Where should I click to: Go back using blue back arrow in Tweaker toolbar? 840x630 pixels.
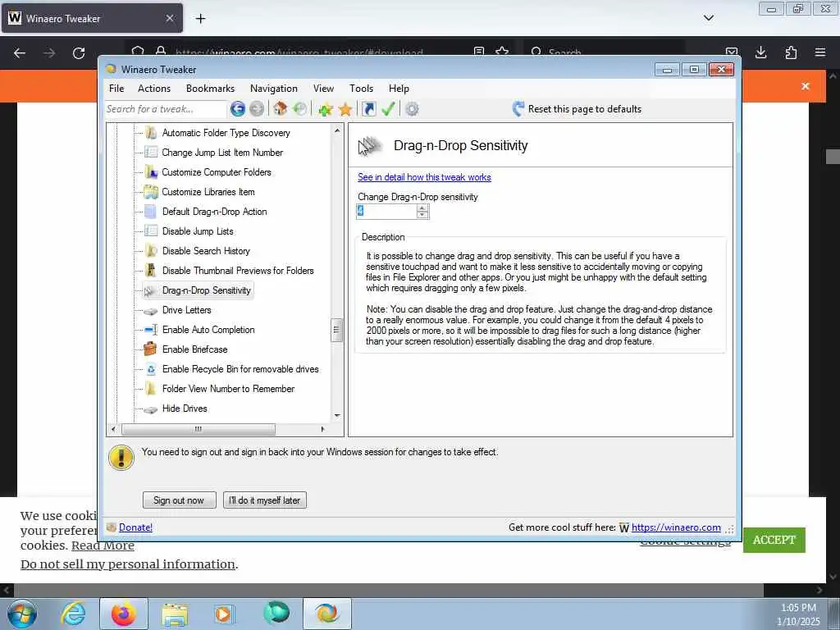pyautogui.click(x=238, y=109)
